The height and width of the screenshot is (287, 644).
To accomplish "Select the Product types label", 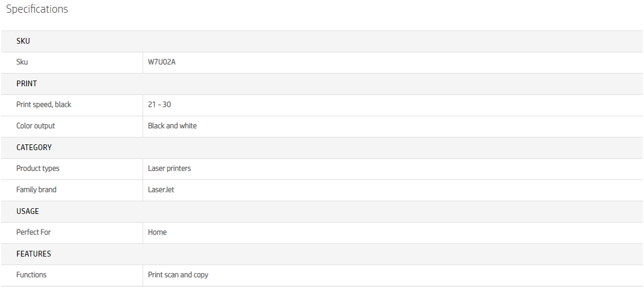I will 37,169.
